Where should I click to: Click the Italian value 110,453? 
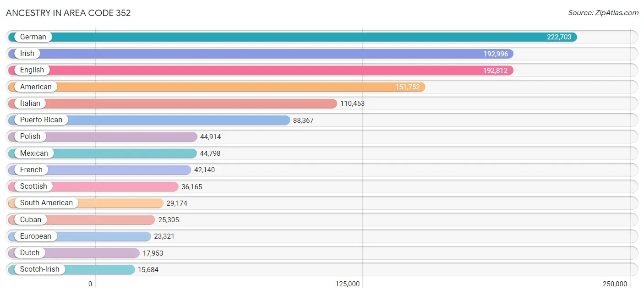(352, 104)
